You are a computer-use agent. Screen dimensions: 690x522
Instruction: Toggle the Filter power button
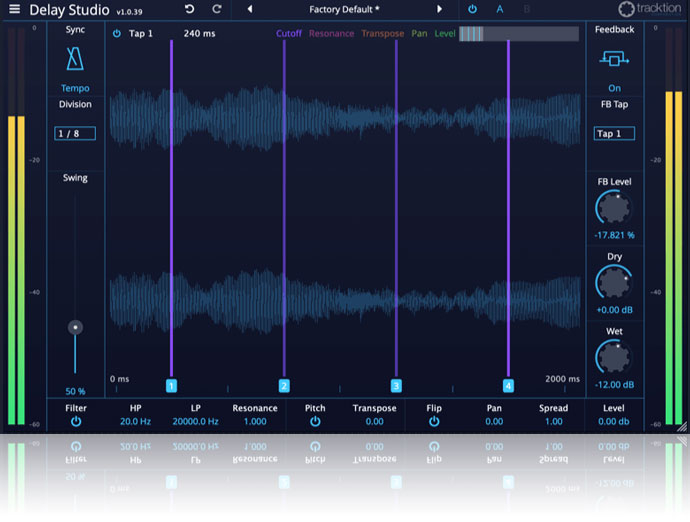coord(76,422)
